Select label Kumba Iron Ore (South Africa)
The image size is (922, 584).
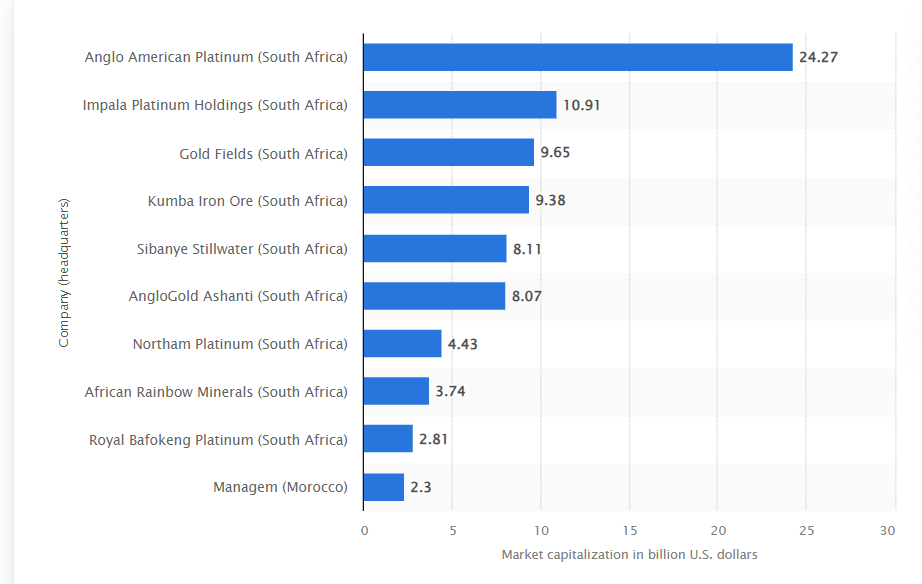248,201
